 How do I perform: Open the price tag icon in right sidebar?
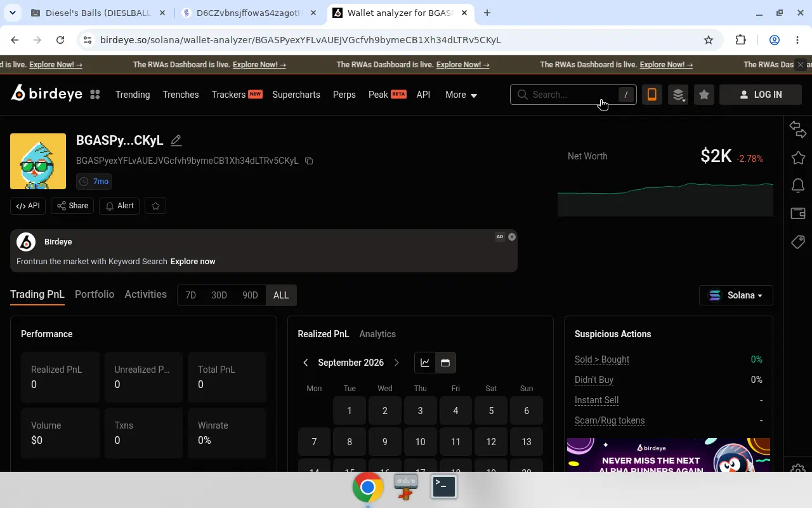(798, 242)
